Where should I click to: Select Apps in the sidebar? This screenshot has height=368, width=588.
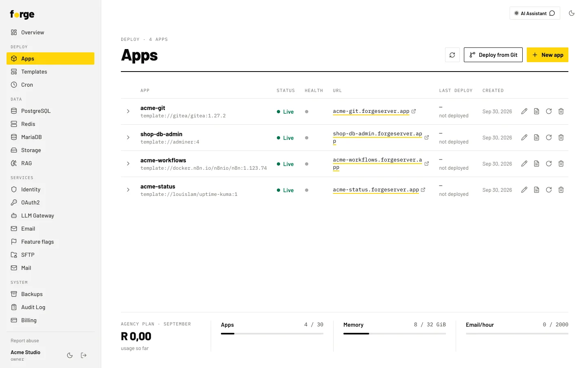pyautogui.click(x=51, y=58)
